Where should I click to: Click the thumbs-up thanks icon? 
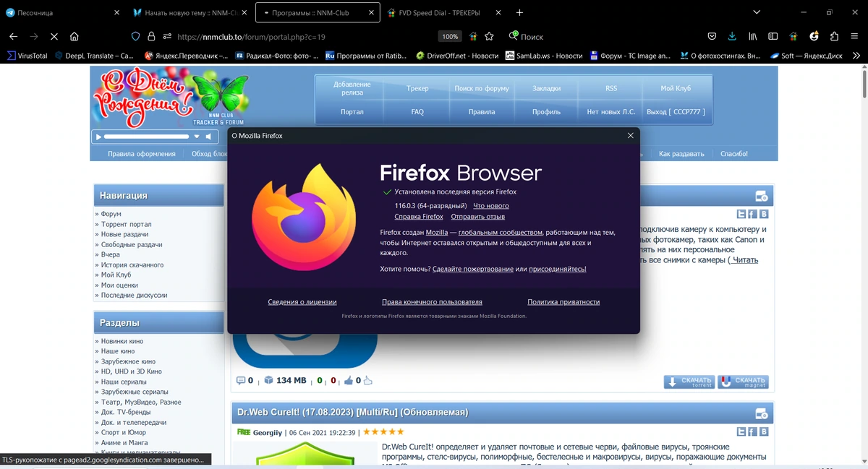coord(349,380)
